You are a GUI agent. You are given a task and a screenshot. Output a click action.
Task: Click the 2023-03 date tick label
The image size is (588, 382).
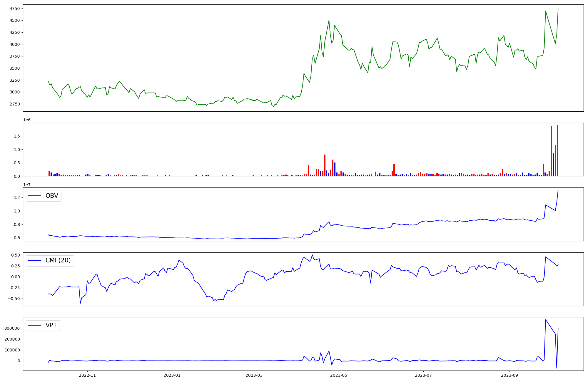[254, 375]
